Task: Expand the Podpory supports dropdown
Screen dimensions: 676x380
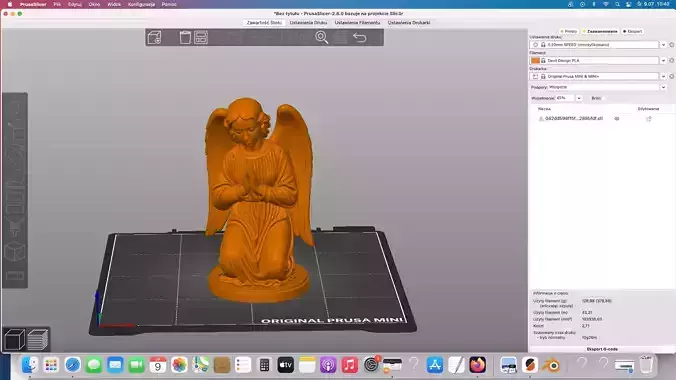Action: 663,87
